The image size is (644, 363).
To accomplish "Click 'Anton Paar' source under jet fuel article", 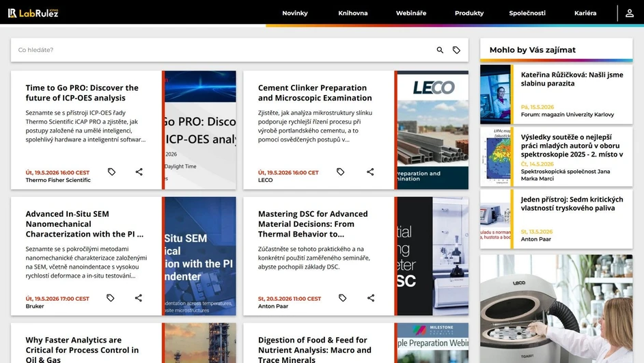I will [x=536, y=239].
